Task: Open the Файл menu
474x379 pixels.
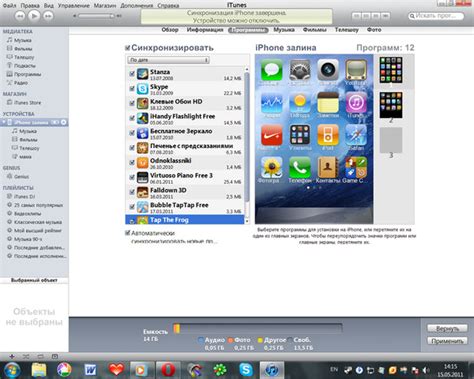Action: pyautogui.click(x=9, y=6)
